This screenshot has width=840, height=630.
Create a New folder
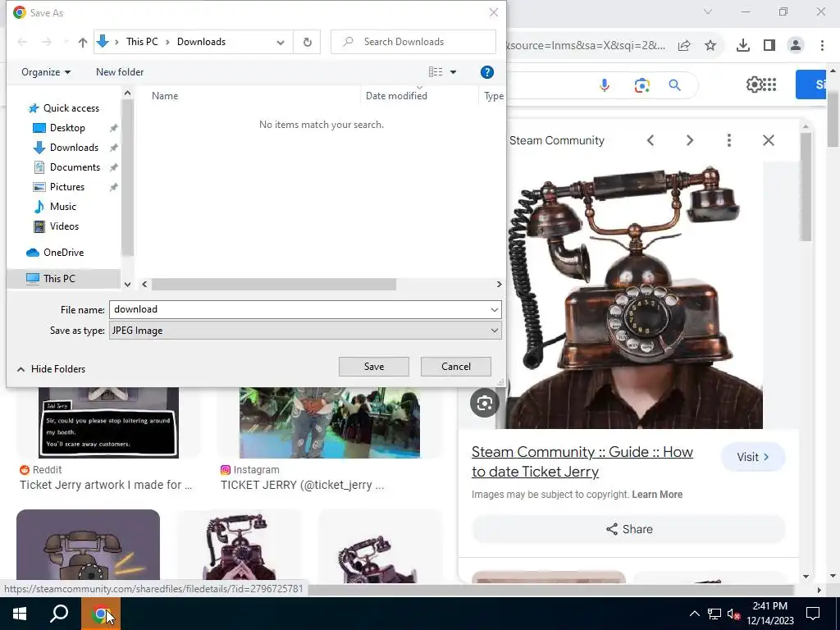pos(120,72)
